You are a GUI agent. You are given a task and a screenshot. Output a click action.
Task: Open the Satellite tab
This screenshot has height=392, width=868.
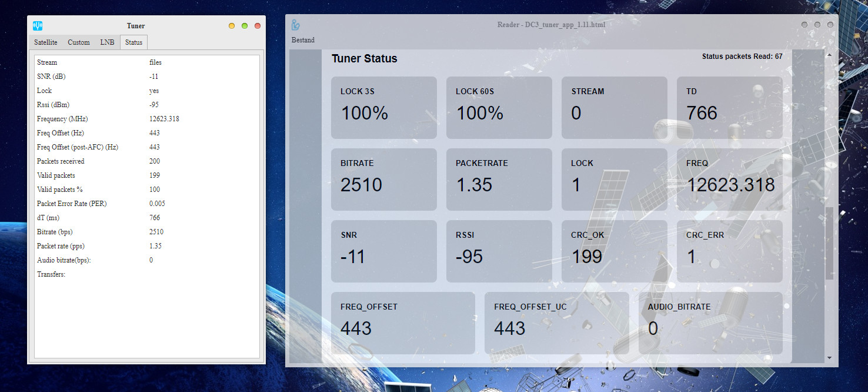46,42
